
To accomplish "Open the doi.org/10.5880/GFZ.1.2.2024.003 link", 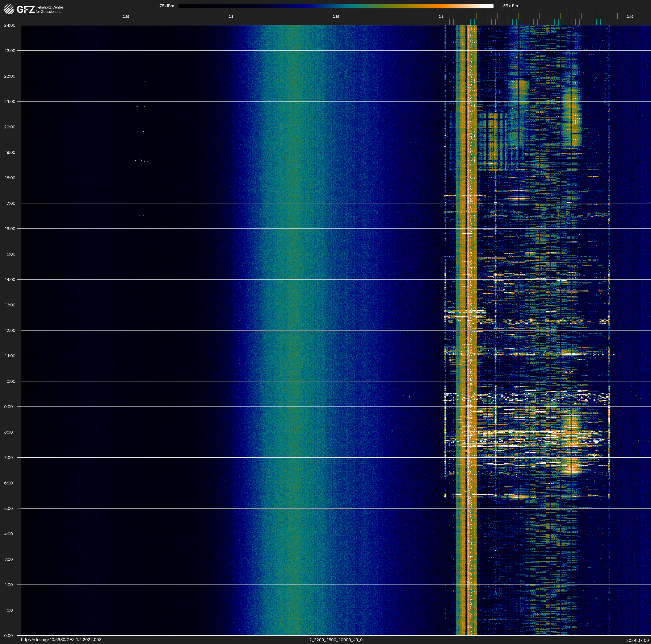I will pyautogui.click(x=61, y=640).
